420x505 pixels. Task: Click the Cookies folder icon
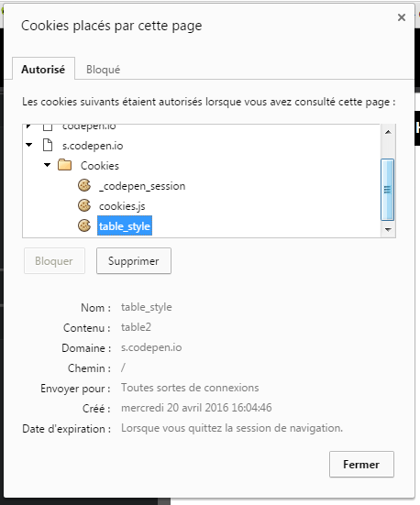[65, 165]
